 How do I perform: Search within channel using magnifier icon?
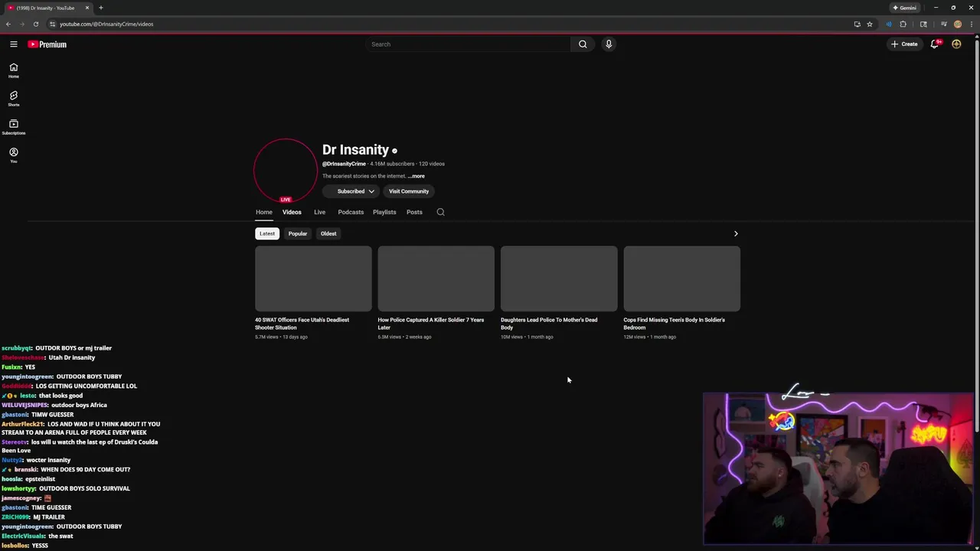point(440,212)
